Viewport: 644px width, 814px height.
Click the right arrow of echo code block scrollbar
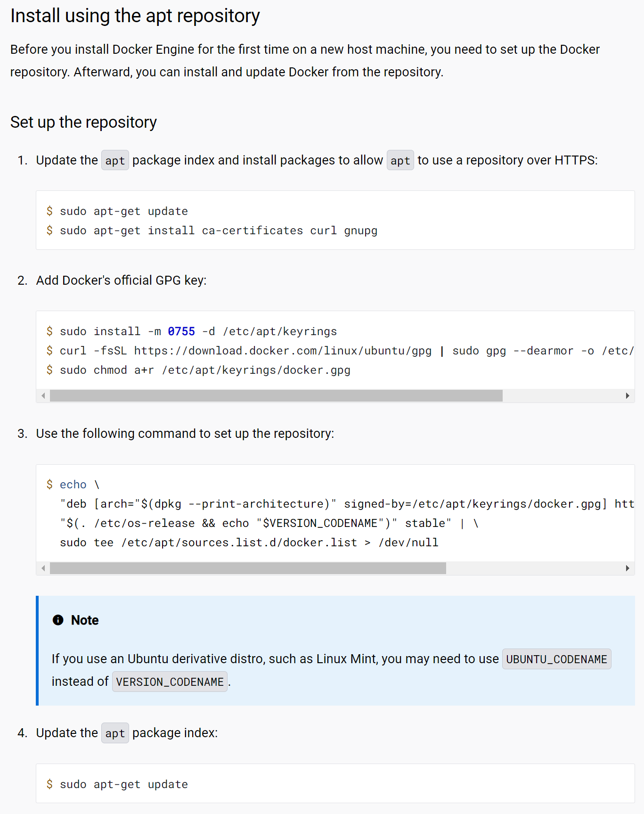(x=628, y=568)
